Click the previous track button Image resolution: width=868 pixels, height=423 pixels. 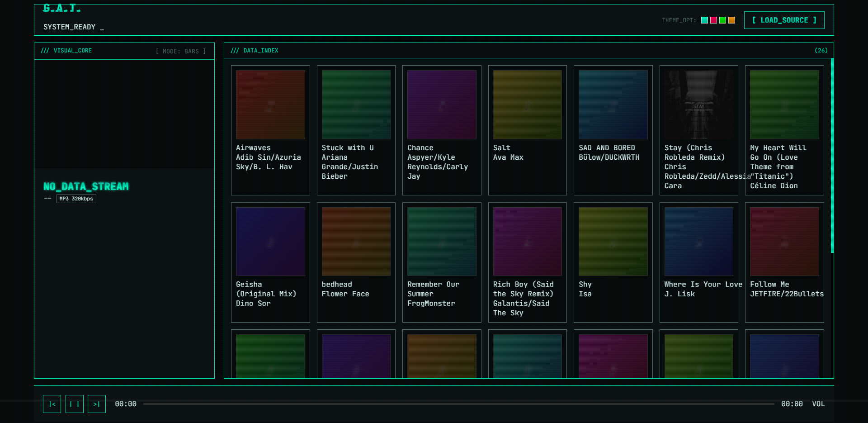point(52,404)
